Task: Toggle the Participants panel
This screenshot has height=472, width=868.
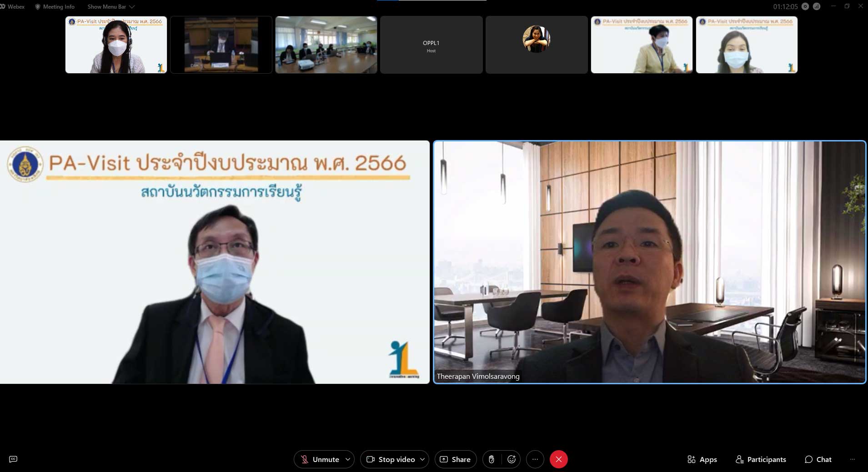Action: tap(761, 459)
